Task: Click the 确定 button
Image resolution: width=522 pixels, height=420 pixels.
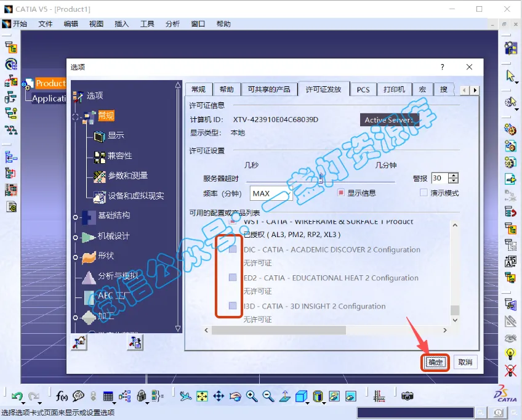Action: (435, 362)
